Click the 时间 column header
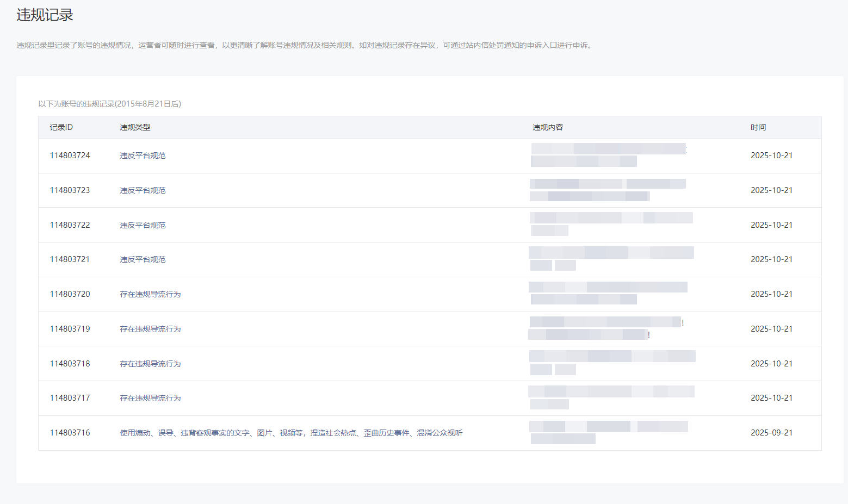848x504 pixels. pos(758,127)
